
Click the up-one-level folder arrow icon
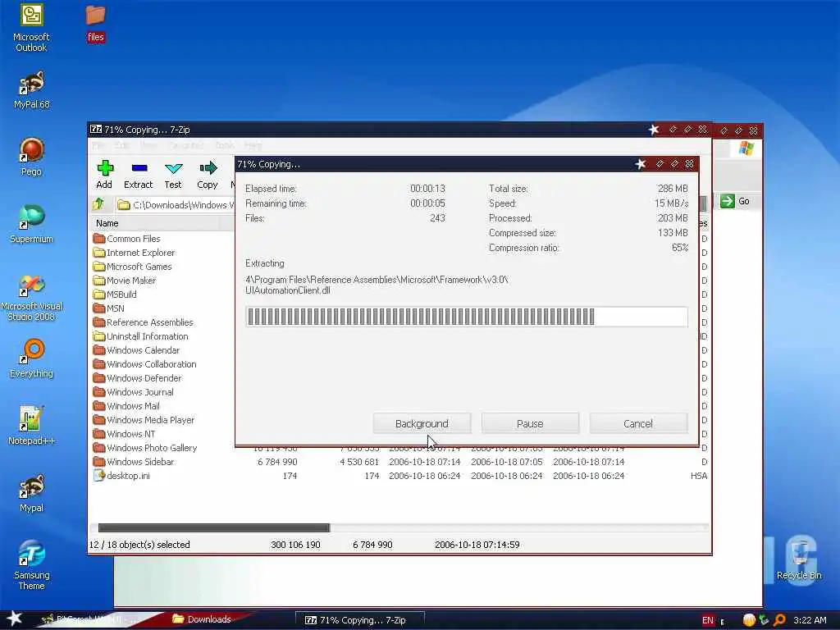click(x=98, y=204)
